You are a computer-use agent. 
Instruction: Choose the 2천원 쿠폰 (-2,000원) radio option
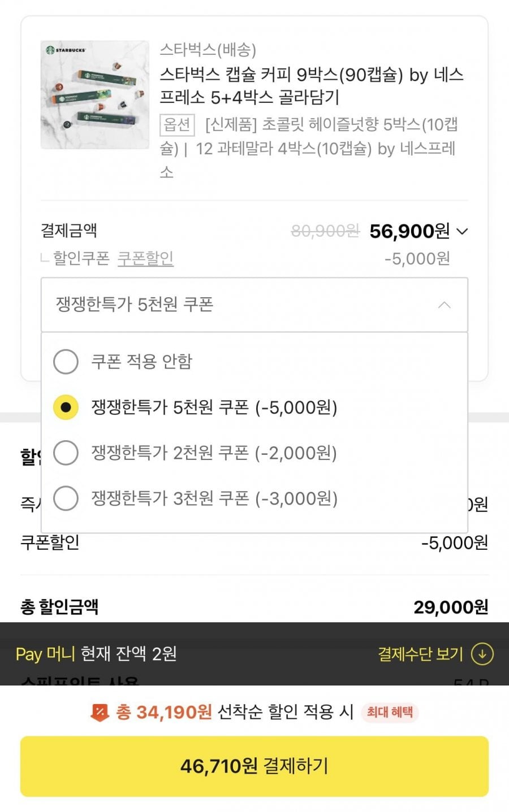(x=66, y=453)
